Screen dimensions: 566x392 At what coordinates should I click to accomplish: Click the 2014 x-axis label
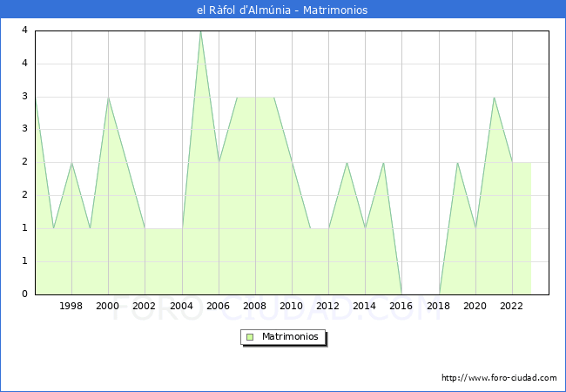pyautogui.click(x=365, y=306)
